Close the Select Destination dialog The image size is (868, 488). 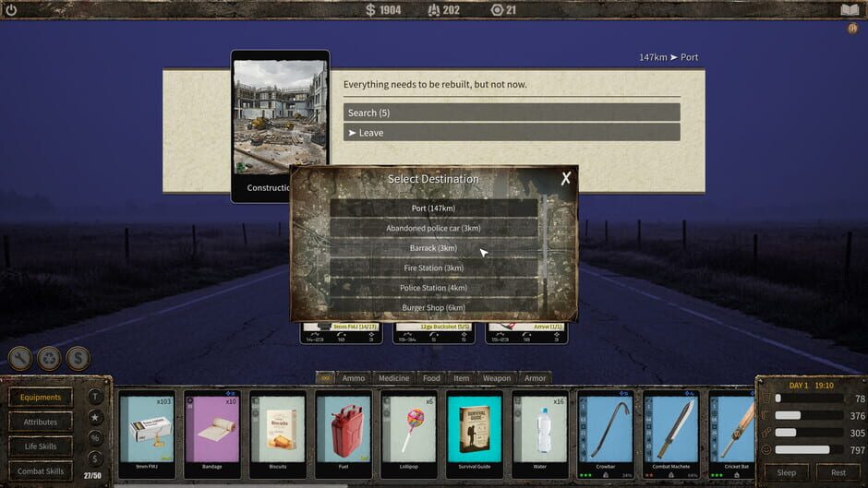coord(565,178)
